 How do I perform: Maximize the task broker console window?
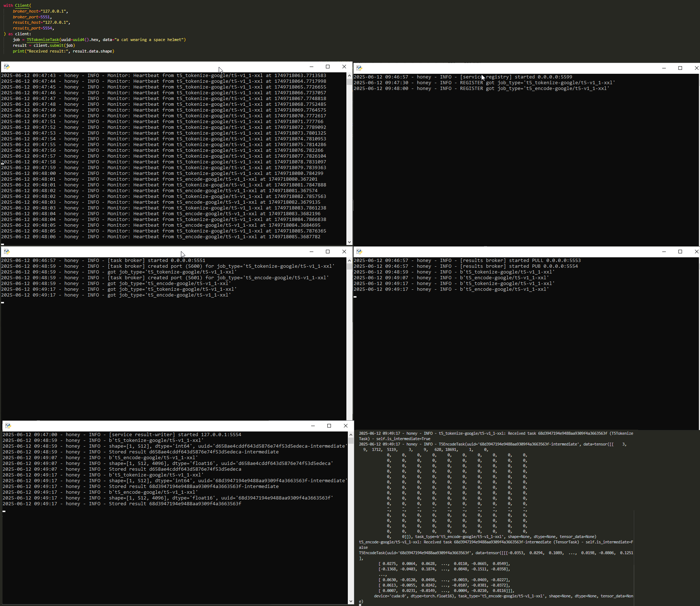(x=328, y=252)
